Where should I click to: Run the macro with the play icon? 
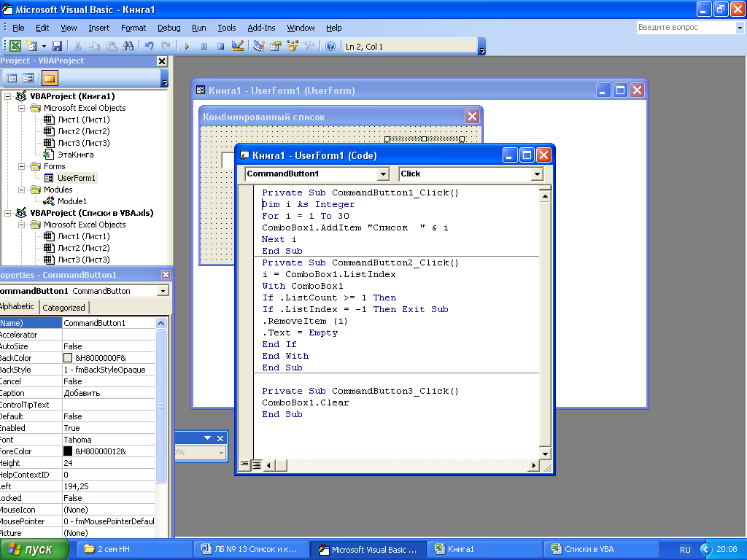tap(187, 46)
